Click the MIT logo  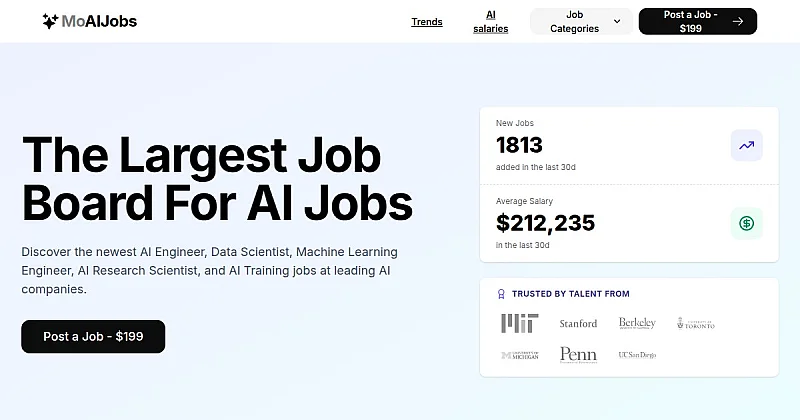(x=519, y=323)
